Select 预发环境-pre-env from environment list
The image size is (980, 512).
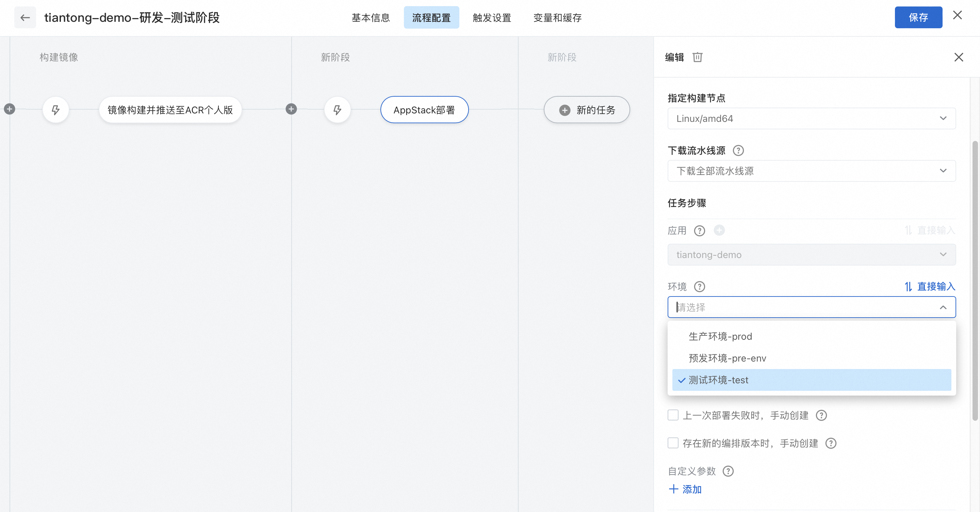click(727, 358)
